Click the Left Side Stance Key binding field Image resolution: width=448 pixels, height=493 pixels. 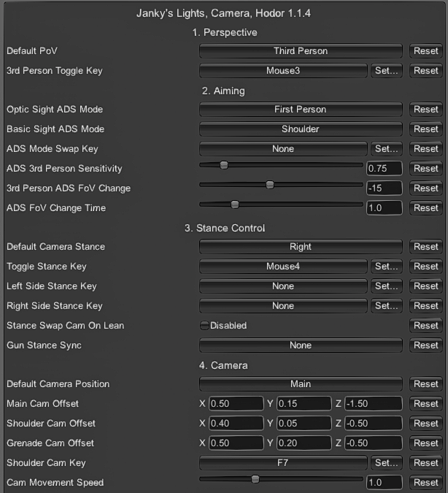[x=282, y=286]
